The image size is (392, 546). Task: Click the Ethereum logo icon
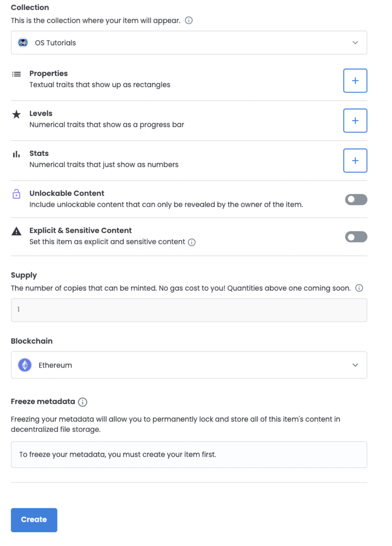coord(25,365)
